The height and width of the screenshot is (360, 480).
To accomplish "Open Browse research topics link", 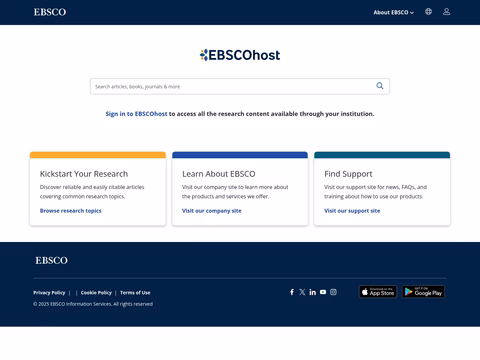I will 71,211.
